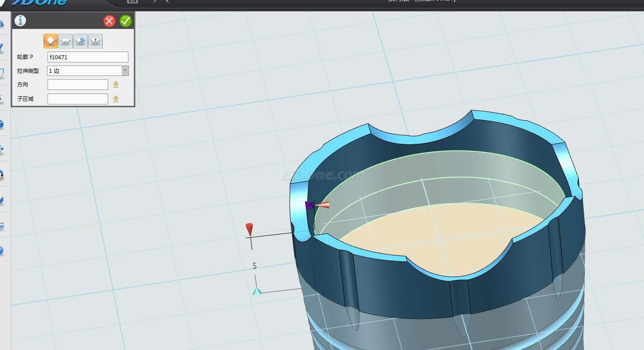Open the info help icon in the panel
Viewport: 644px width, 350px height.
coord(20,21)
